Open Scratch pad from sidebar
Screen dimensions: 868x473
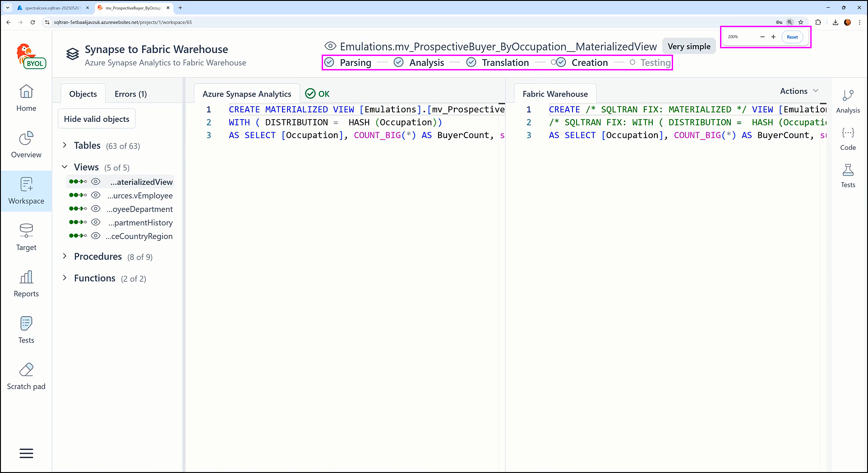(26, 376)
